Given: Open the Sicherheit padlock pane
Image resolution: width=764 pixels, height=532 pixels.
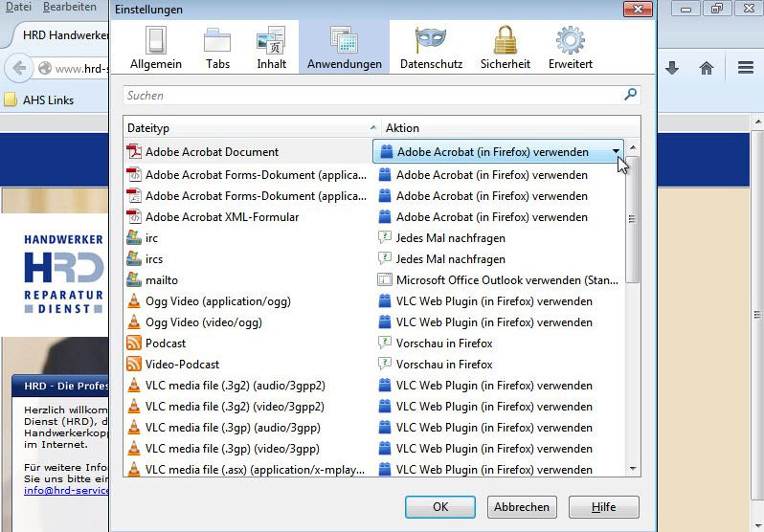Looking at the screenshot, I should pos(505,48).
